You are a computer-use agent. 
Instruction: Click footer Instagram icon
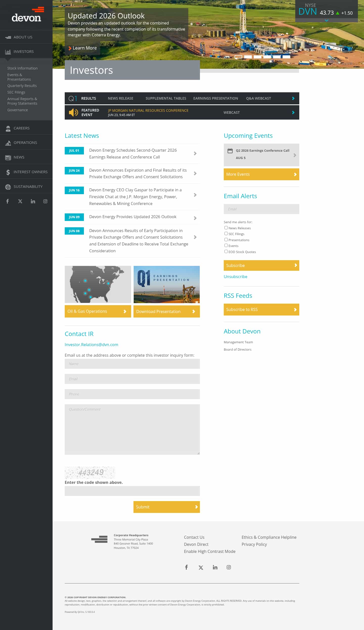point(229,567)
